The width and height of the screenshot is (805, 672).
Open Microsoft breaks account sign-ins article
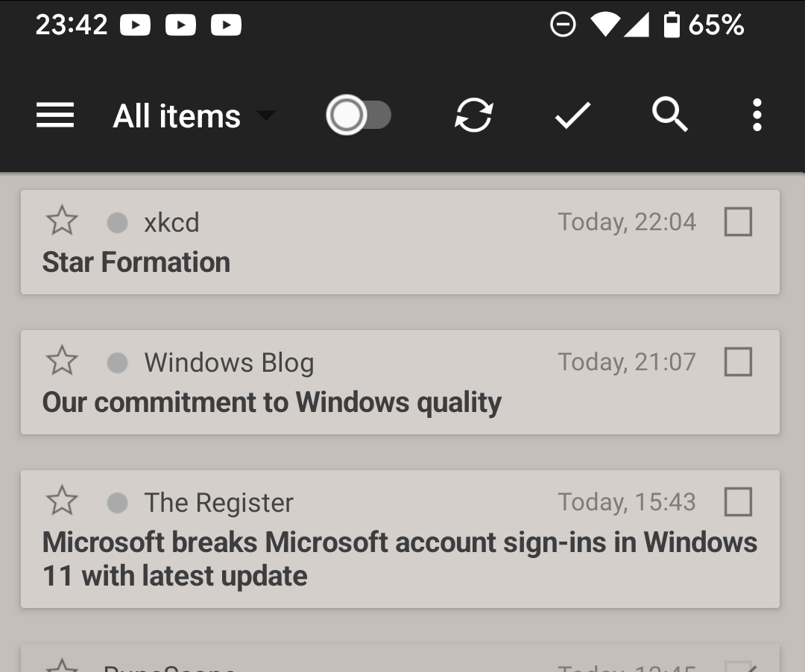pos(400,559)
